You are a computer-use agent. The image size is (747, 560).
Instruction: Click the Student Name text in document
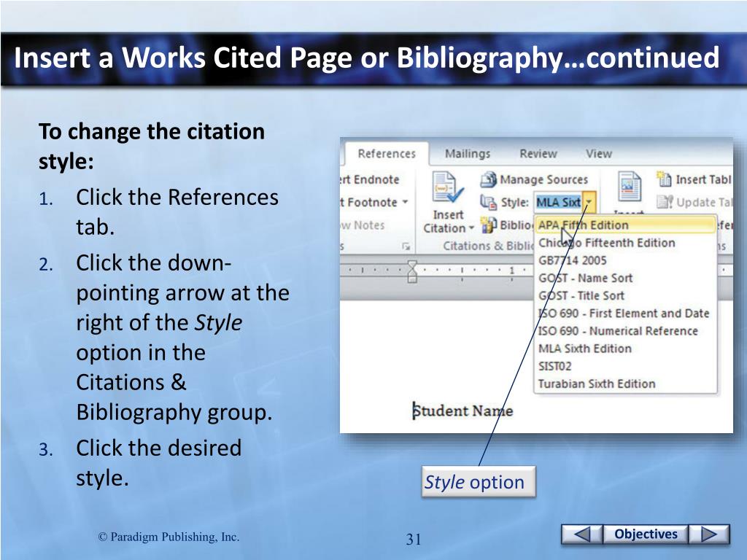click(x=463, y=411)
